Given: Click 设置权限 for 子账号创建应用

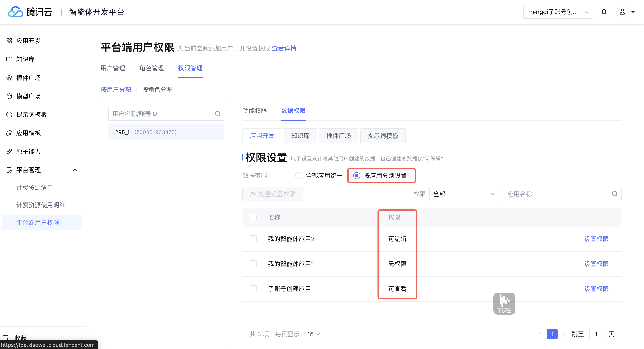Looking at the screenshot, I should click(x=596, y=289).
